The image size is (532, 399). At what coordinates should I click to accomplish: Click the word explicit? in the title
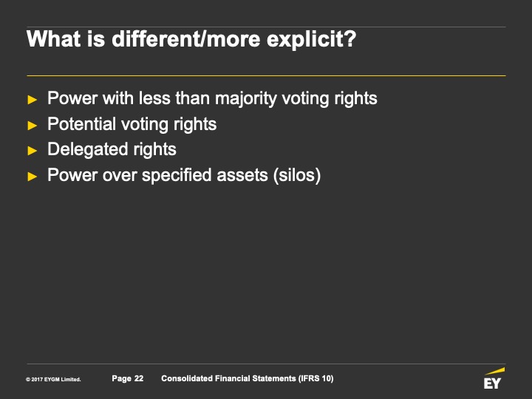(x=313, y=39)
